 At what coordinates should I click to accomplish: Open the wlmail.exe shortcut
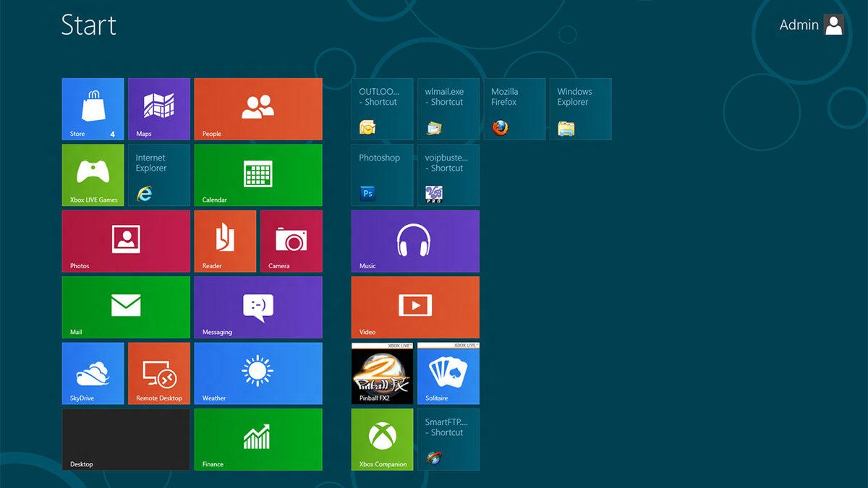coord(448,108)
